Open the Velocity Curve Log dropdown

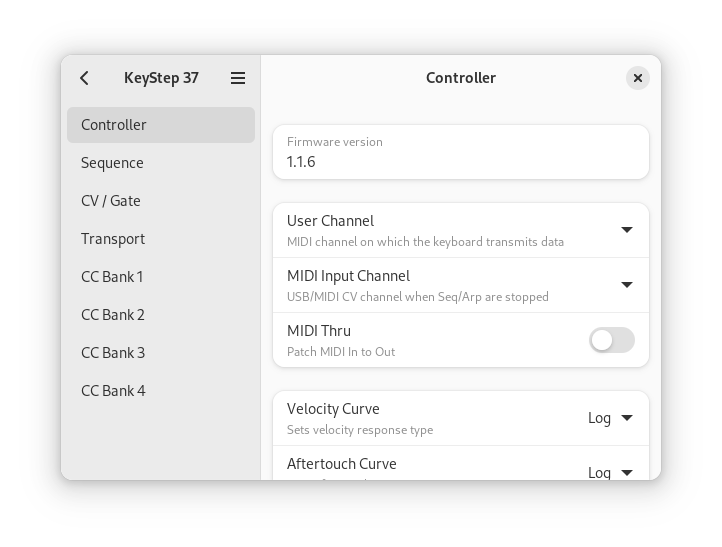pyautogui.click(x=610, y=418)
